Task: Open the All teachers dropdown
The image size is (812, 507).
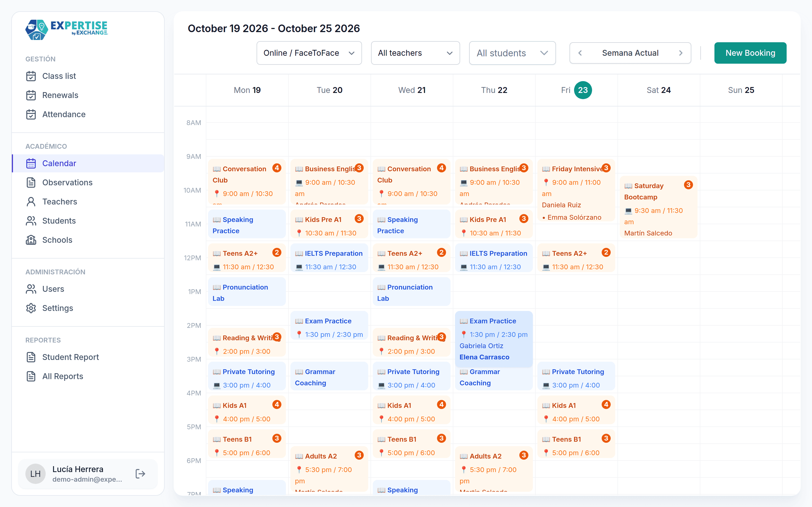Action: tap(415, 53)
